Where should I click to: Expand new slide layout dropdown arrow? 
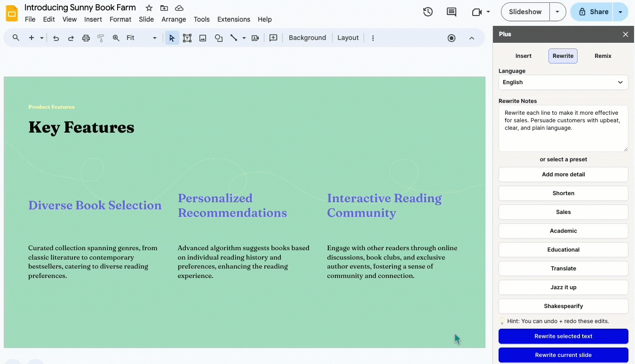[42, 38]
